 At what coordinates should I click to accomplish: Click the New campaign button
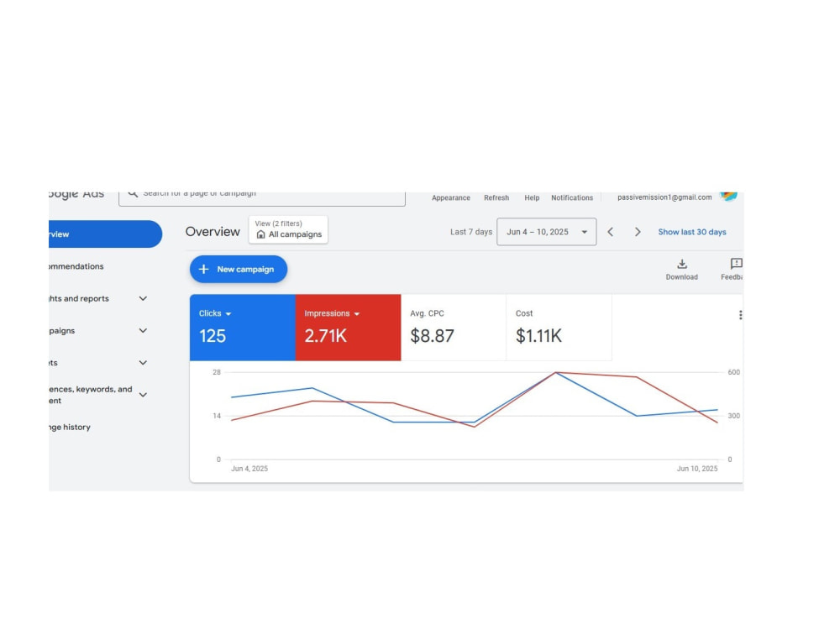coord(239,269)
